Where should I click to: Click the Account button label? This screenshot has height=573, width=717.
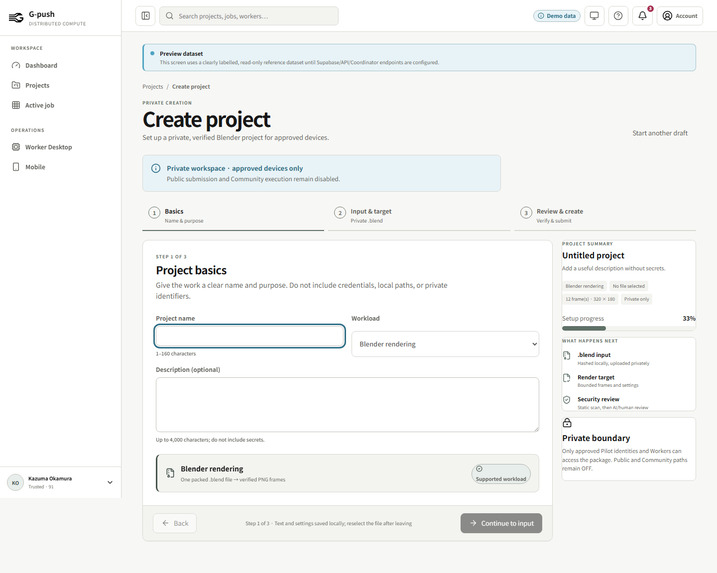pos(686,16)
